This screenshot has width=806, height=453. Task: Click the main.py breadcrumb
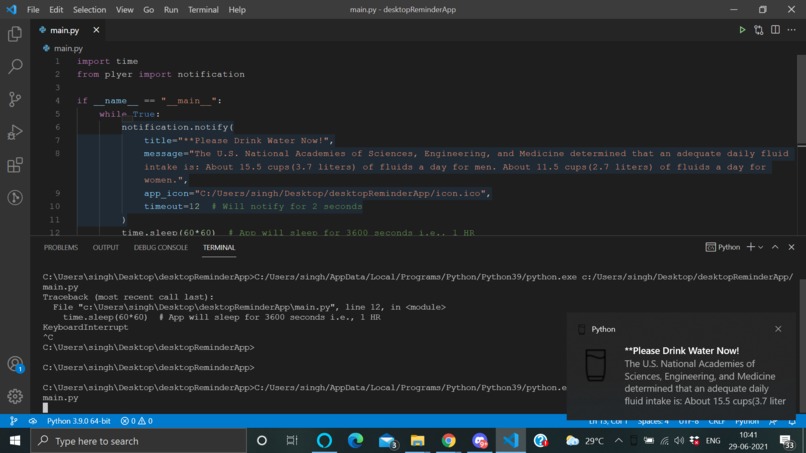(68, 48)
